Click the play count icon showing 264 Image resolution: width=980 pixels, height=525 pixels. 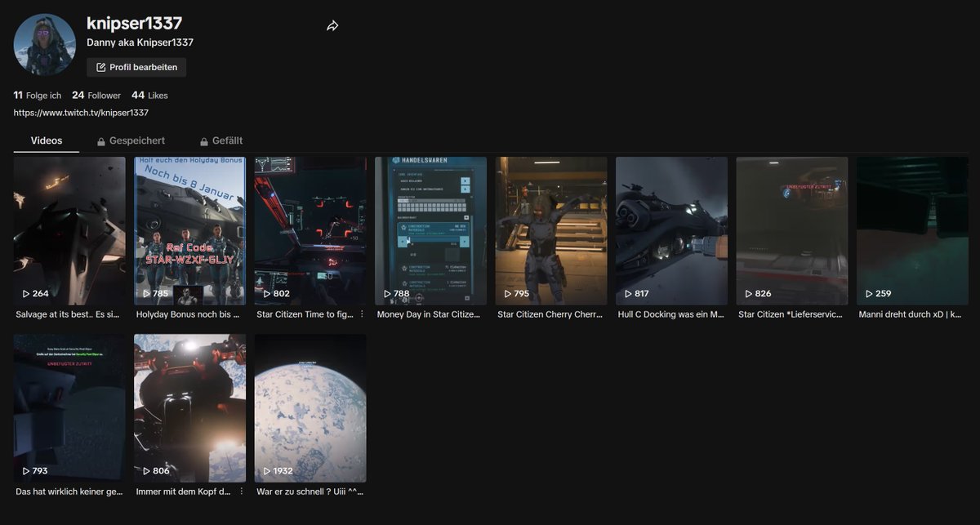(26, 293)
